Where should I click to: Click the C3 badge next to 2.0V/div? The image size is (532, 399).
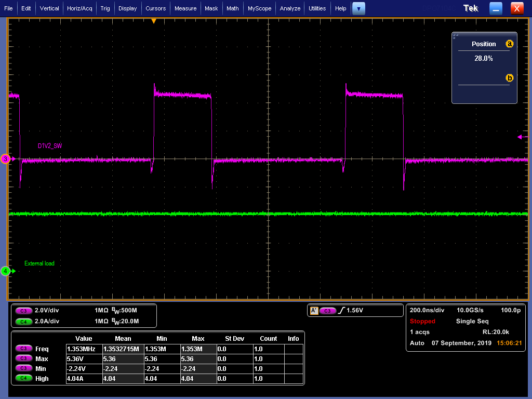[23, 311]
